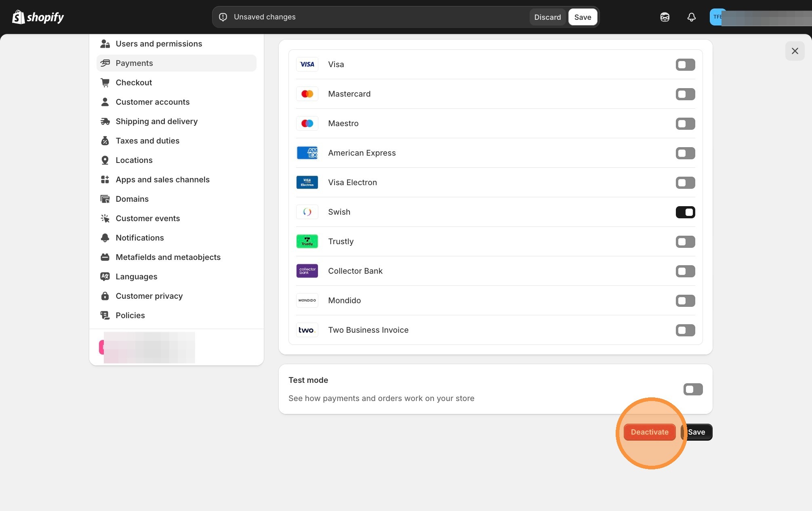Image resolution: width=812 pixels, height=511 pixels.
Task: Open Languages settings page
Action: tap(136, 277)
